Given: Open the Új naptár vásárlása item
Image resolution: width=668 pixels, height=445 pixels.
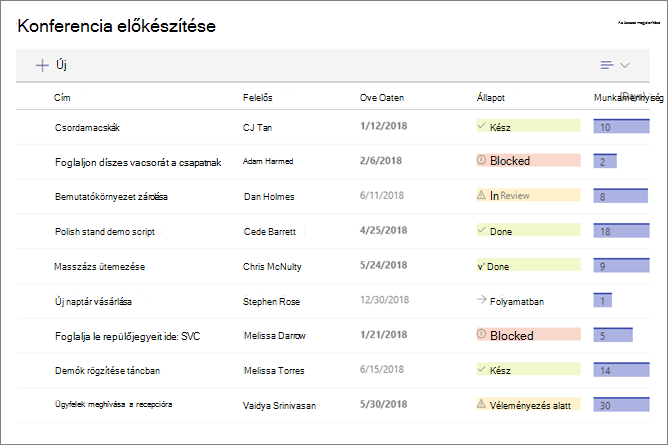Looking at the screenshot, I should pyautogui.click(x=93, y=301).
